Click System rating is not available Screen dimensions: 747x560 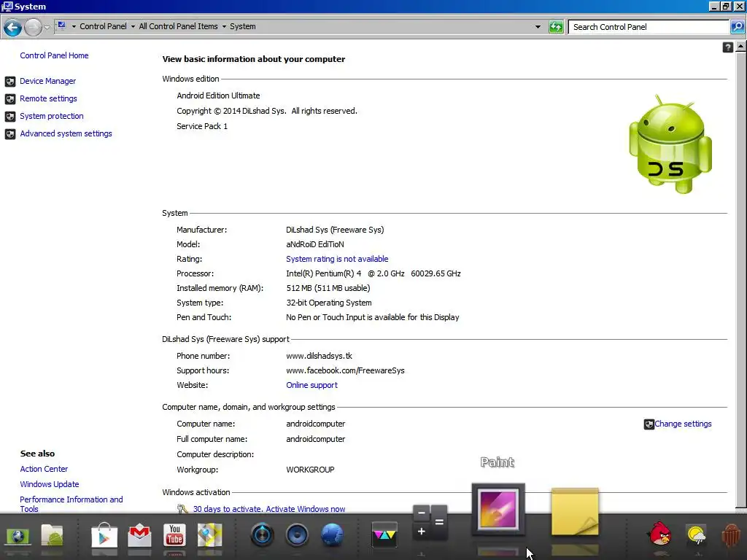337,259
